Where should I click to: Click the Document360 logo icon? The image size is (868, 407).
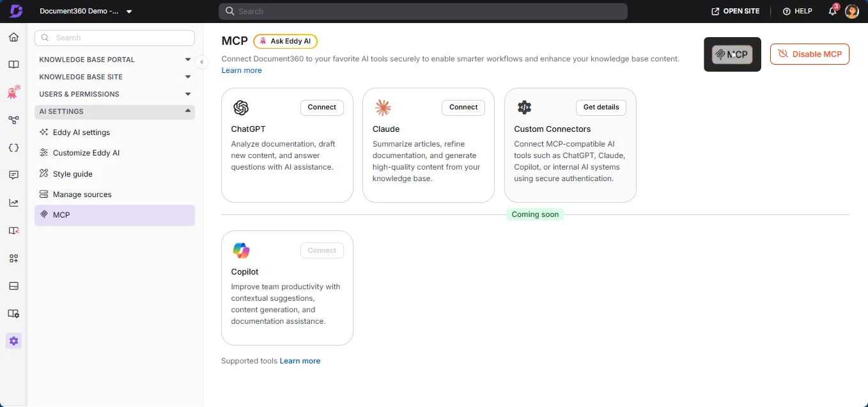(16, 11)
